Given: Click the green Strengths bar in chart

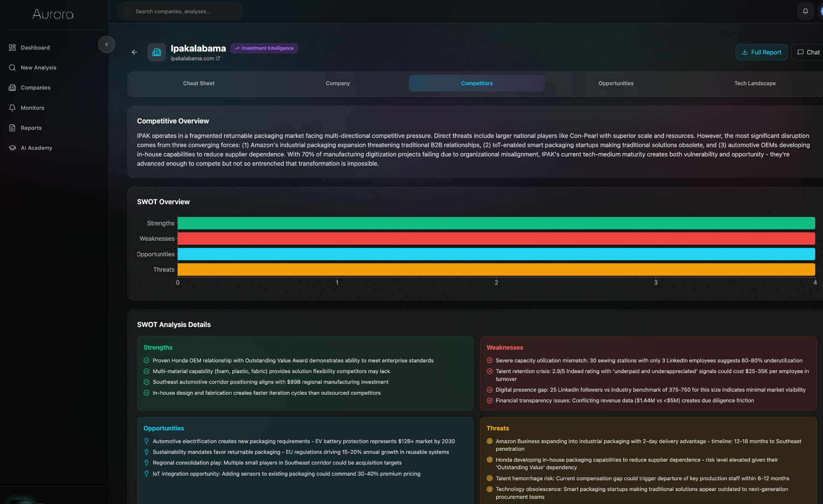Looking at the screenshot, I should [x=496, y=223].
